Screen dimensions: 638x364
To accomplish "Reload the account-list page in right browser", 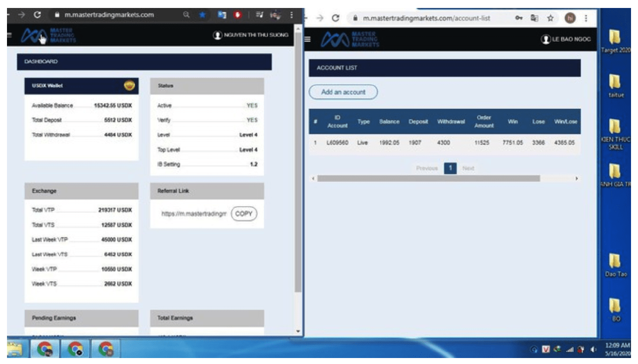I will tap(335, 18).
